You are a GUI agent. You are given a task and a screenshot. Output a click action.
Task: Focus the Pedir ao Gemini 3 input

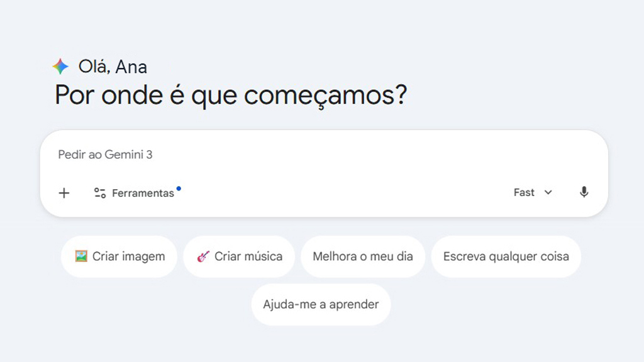252,155
